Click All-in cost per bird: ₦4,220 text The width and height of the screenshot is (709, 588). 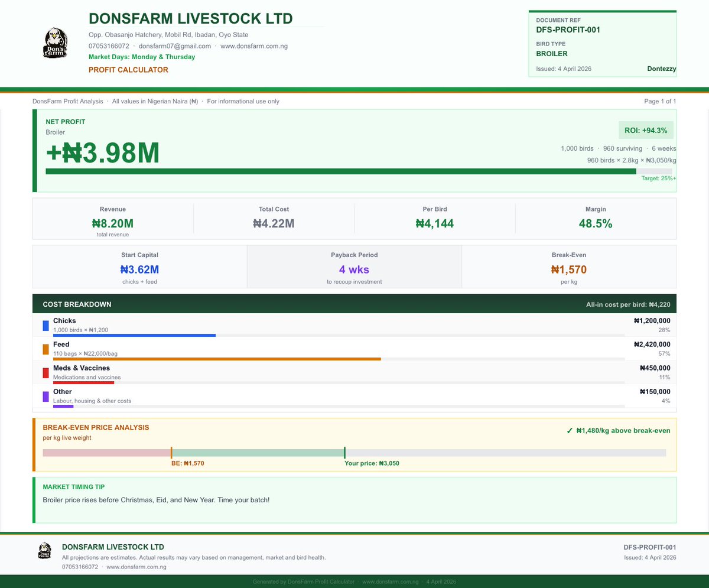pyautogui.click(x=628, y=305)
